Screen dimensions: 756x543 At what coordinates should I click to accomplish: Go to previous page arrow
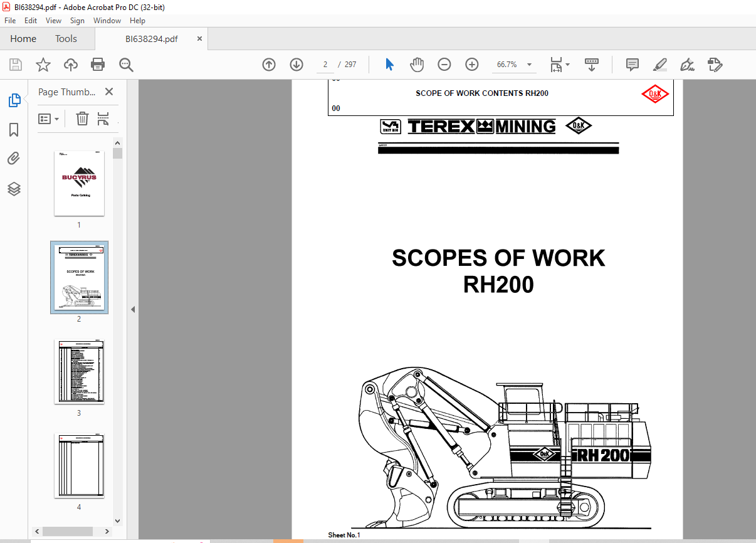coord(269,65)
